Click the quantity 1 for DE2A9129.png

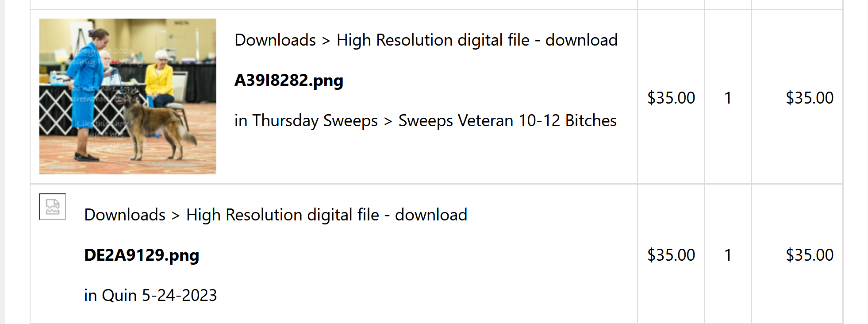click(x=728, y=255)
